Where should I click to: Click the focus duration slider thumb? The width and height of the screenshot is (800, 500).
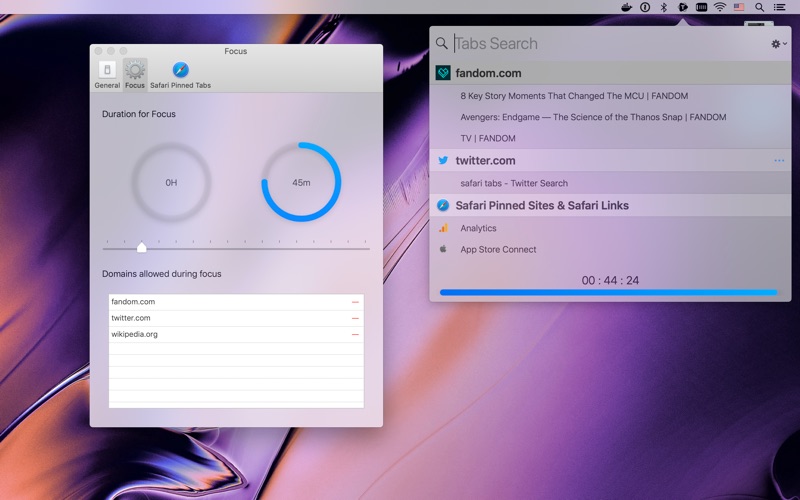tap(142, 247)
